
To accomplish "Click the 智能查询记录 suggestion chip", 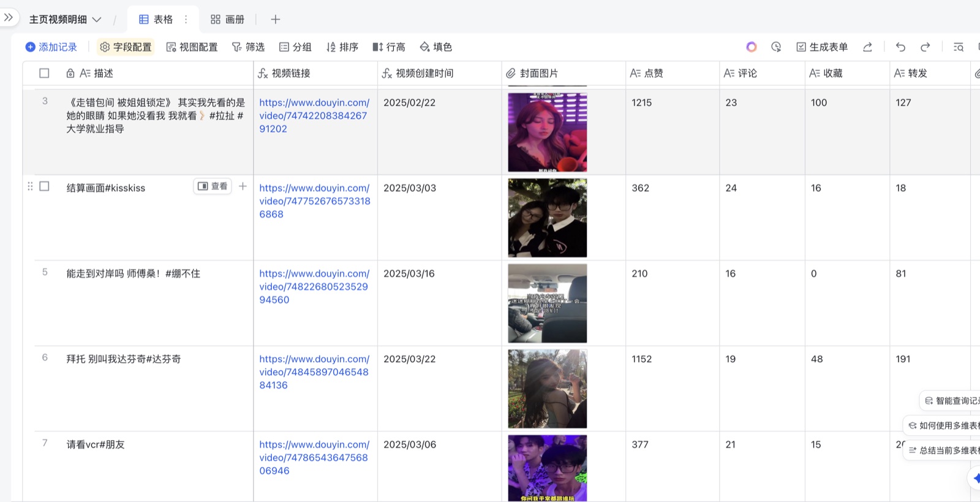I will point(951,401).
